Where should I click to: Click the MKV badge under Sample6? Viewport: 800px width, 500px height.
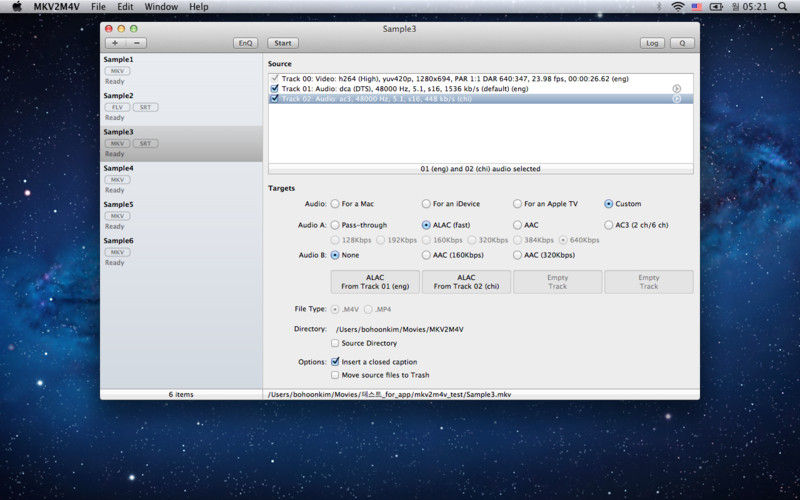point(117,252)
